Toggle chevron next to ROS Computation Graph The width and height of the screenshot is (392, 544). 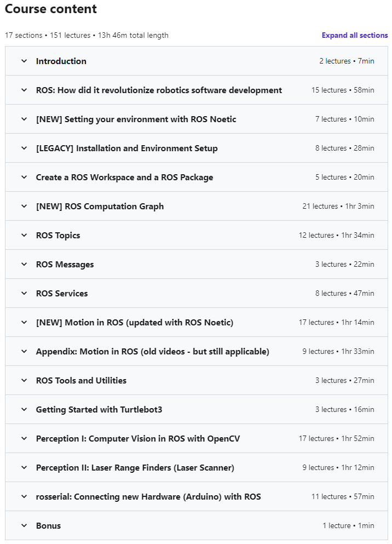(x=24, y=206)
